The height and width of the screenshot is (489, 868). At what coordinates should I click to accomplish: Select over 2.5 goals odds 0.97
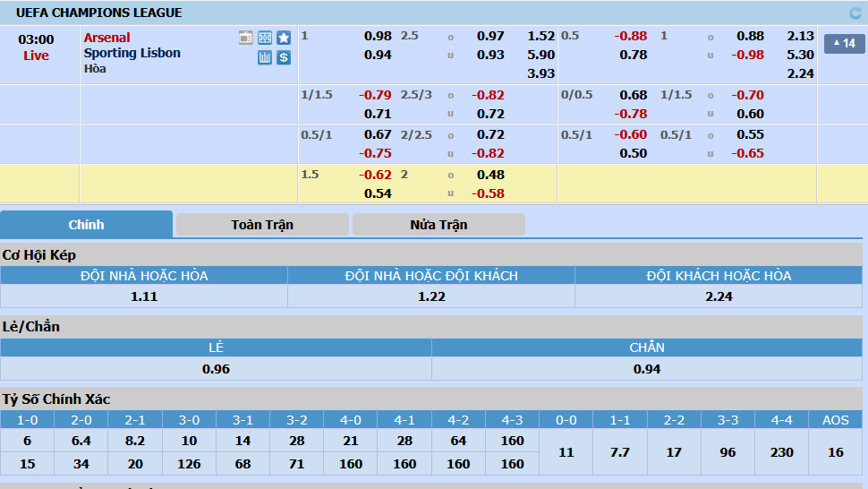pyautogui.click(x=490, y=36)
